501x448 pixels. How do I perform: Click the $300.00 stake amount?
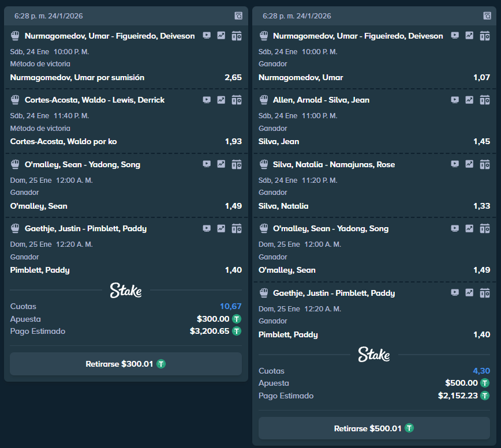click(x=213, y=319)
